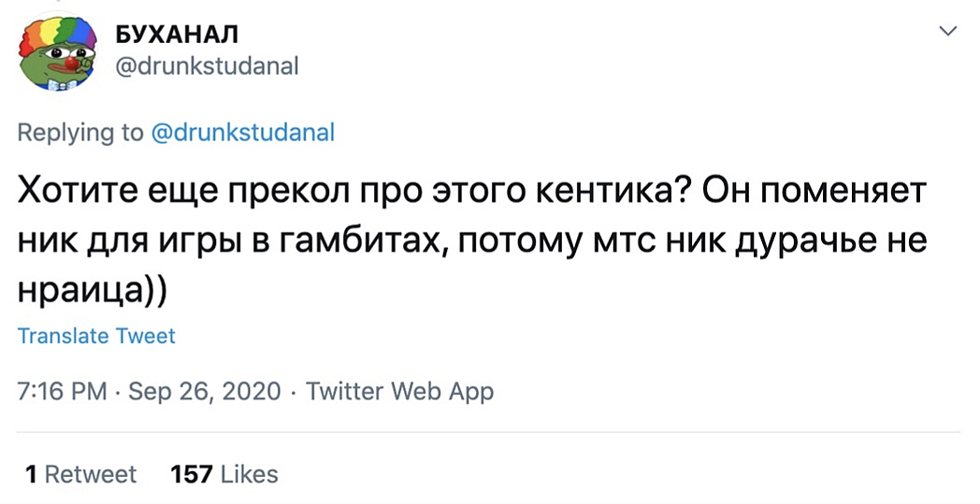Click the clown Pepe profile avatar

[58, 53]
